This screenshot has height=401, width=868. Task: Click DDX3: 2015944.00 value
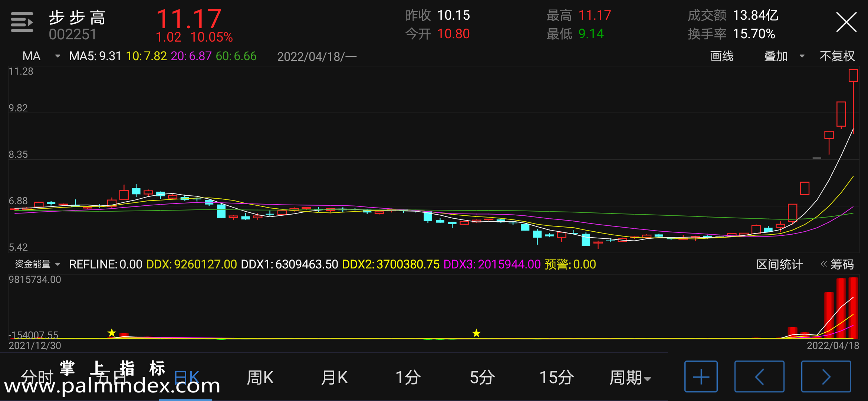(x=492, y=264)
